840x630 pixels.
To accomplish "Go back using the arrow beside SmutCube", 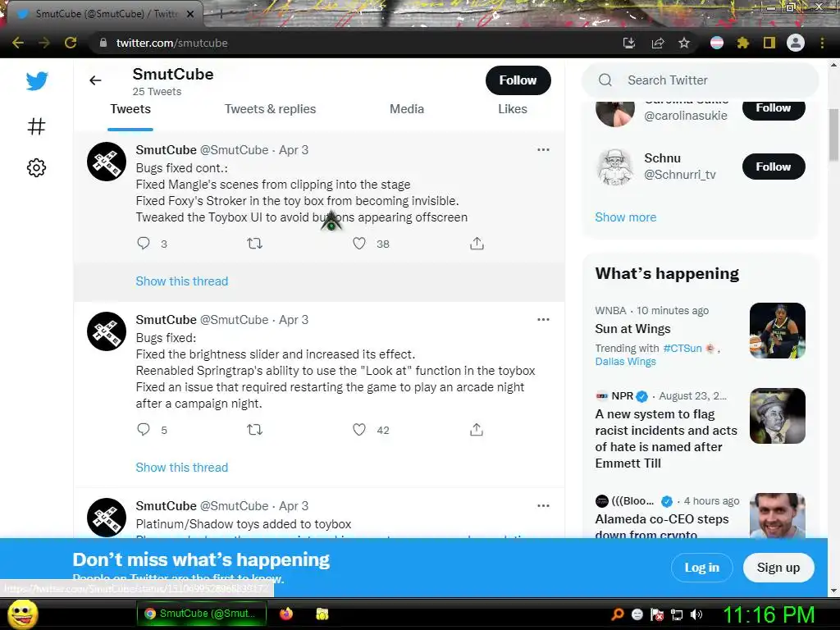I will click(95, 80).
